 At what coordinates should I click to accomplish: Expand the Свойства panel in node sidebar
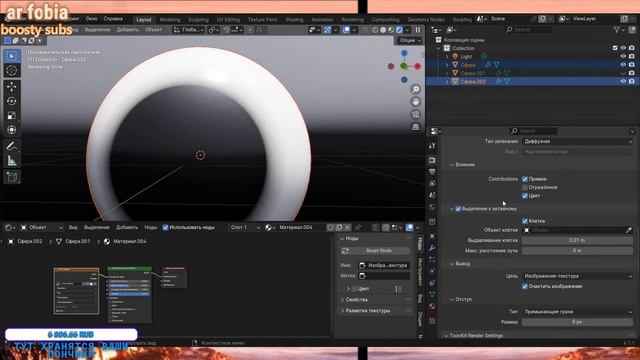pyautogui.click(x=342, y=300)
